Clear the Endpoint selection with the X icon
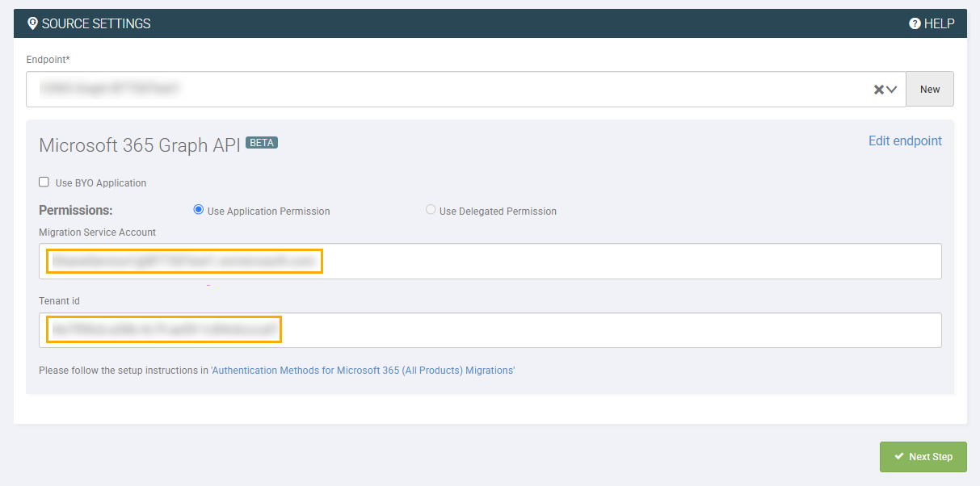Viewport: 980px width, 486px height. (x=879, y=90)
